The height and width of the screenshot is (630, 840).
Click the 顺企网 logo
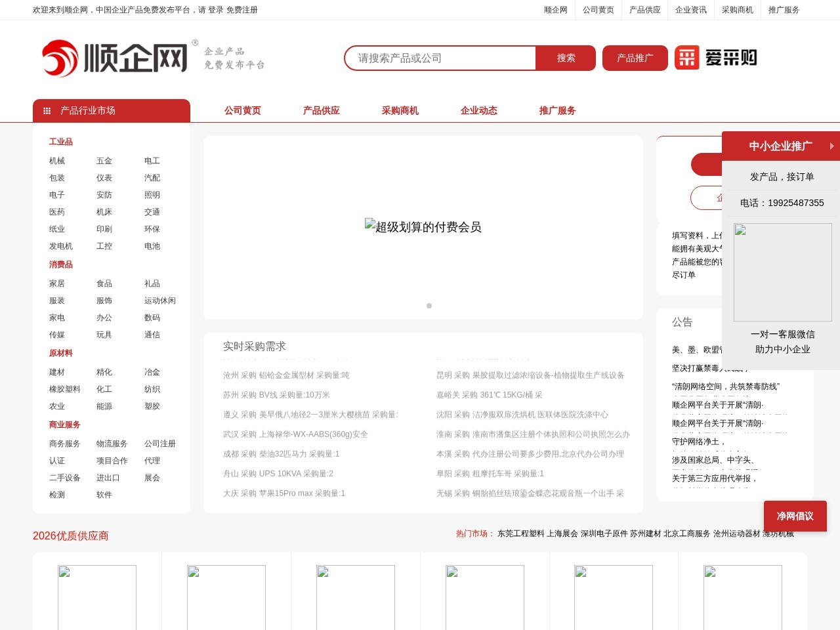(x=115, y=58)
